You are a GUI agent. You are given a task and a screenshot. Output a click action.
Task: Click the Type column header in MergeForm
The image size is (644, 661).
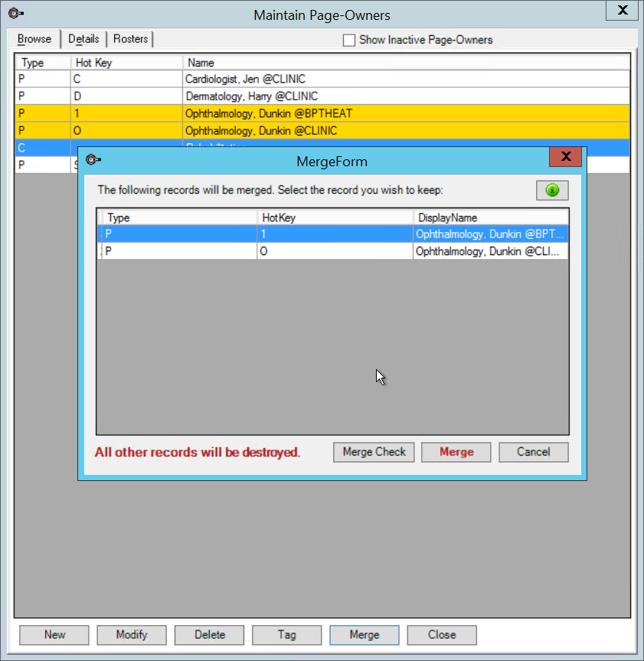pos(179,218)
